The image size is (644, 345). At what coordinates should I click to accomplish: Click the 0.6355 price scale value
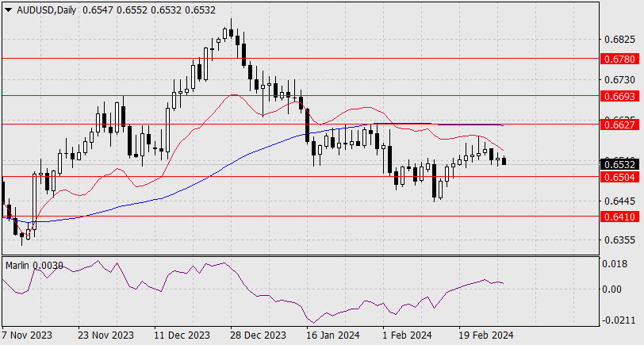click(x=619, y=240)
